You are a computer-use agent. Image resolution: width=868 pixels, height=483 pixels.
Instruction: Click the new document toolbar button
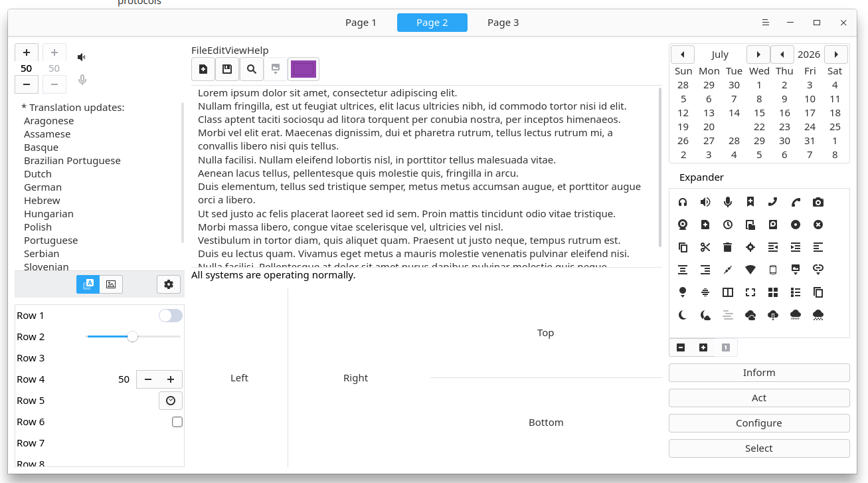pyautogui.click(x=203, y=69)
